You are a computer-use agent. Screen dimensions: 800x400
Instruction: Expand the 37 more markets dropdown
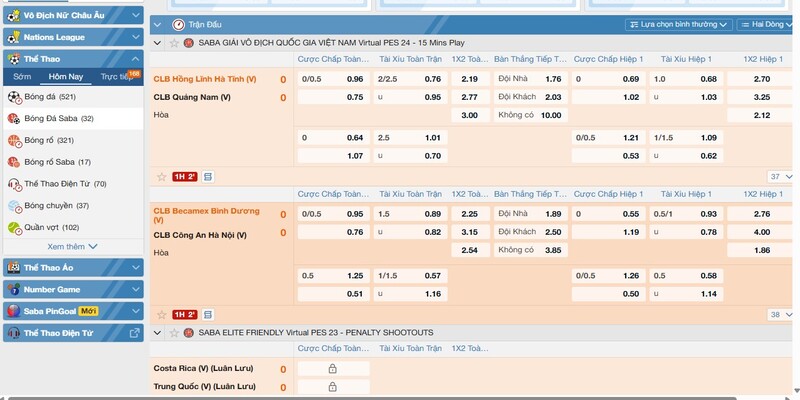coord(777,176)
